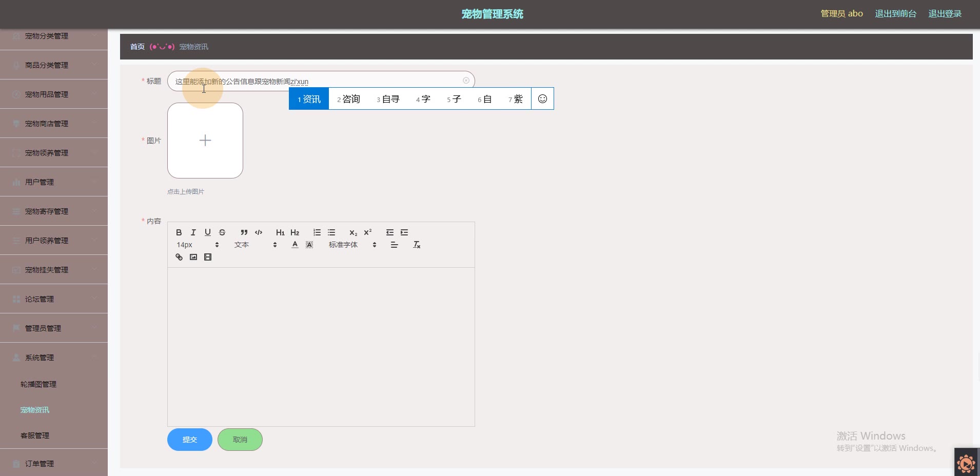The image size is (980, 476).
Task: Choose IME candidate 1 资讯
Action: click(x=309, y=99)
